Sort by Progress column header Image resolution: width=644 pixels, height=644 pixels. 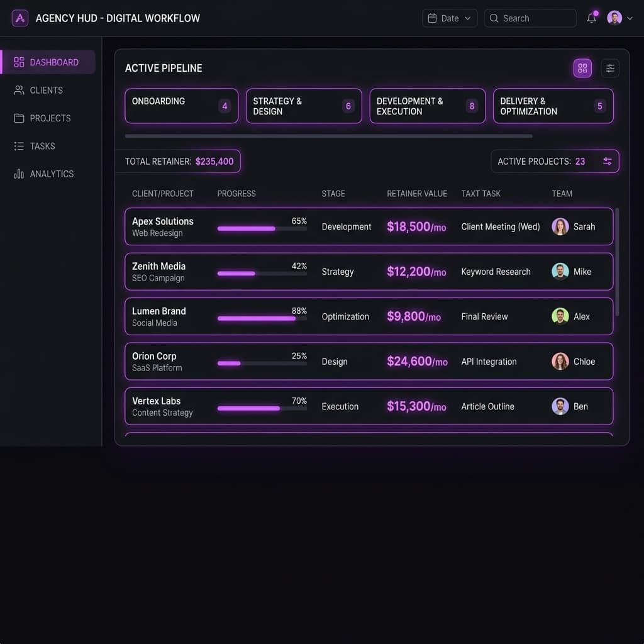pyautogui.click(x=236, y=194)
